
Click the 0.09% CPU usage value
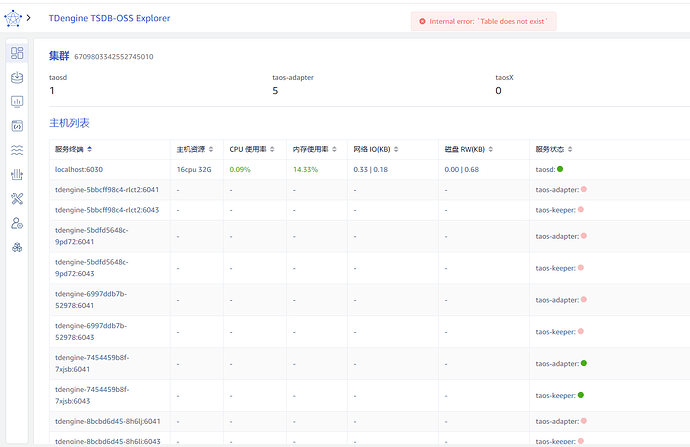[240, 169]
